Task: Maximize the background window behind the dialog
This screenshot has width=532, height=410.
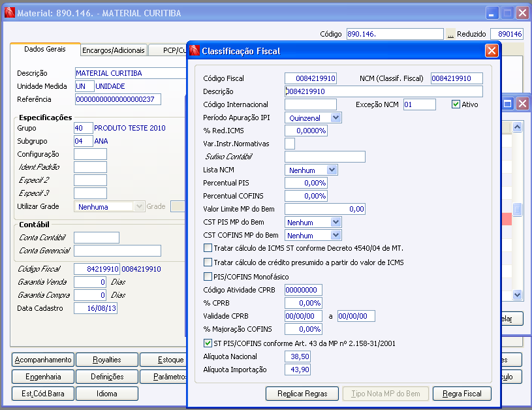Action: pyautogui.click(x=508, y=104)
